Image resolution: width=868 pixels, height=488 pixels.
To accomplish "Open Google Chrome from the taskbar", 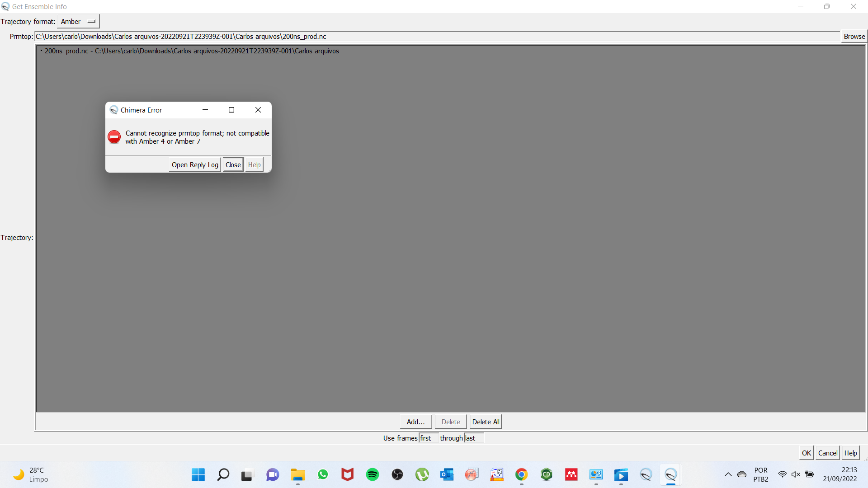I will (521, 475).
